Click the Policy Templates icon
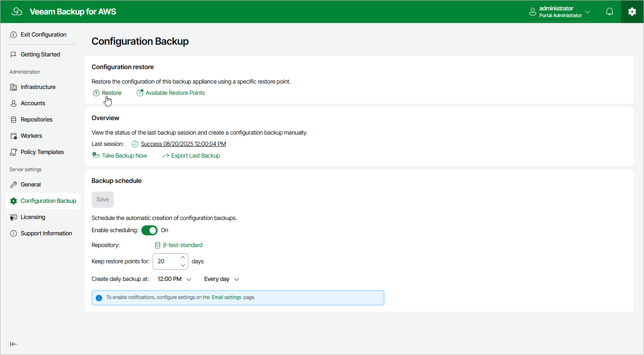This screenshot has height=355, width=644. pos(14,152)
